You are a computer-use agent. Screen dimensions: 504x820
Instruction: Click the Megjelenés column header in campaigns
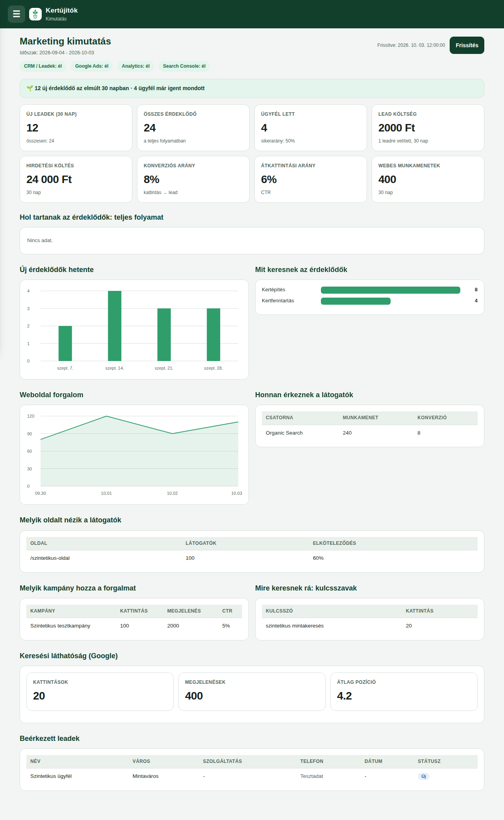click(184, 611)
